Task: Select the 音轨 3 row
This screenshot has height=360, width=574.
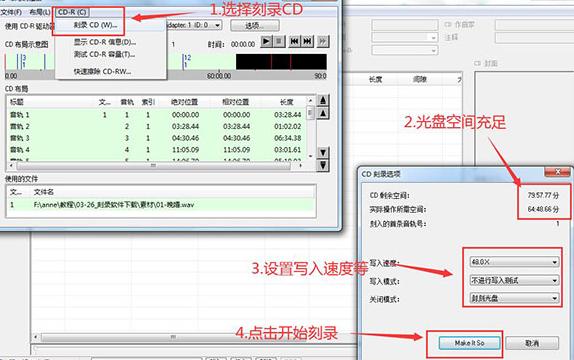Action: pyautogui.click(x=157, y=138)
